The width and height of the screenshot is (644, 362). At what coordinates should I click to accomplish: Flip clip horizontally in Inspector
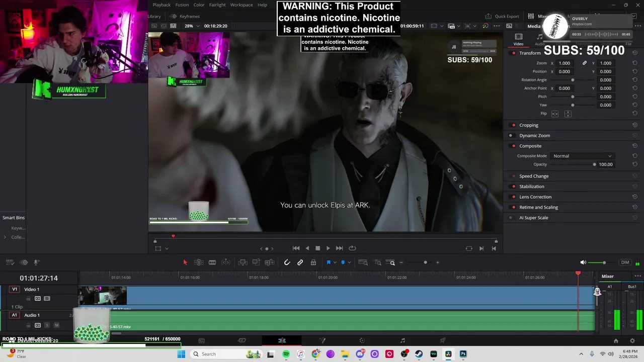(555, 114)
